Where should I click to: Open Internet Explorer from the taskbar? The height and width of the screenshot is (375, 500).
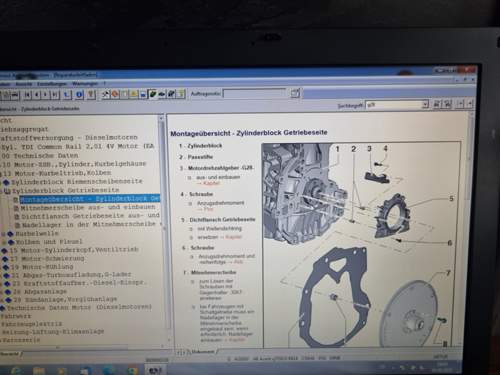[16, 370]
